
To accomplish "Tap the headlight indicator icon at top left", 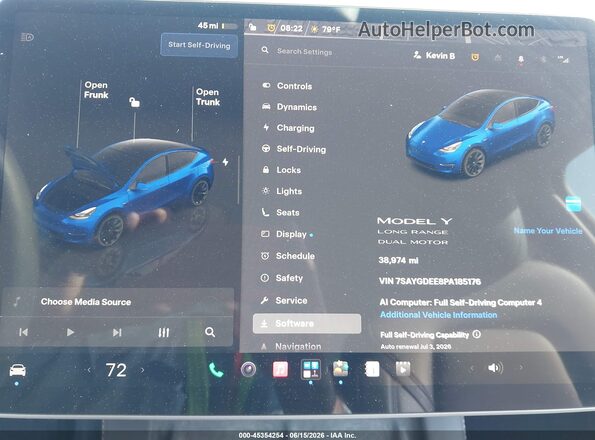I will pyautogui.click(x=27, y=37).
